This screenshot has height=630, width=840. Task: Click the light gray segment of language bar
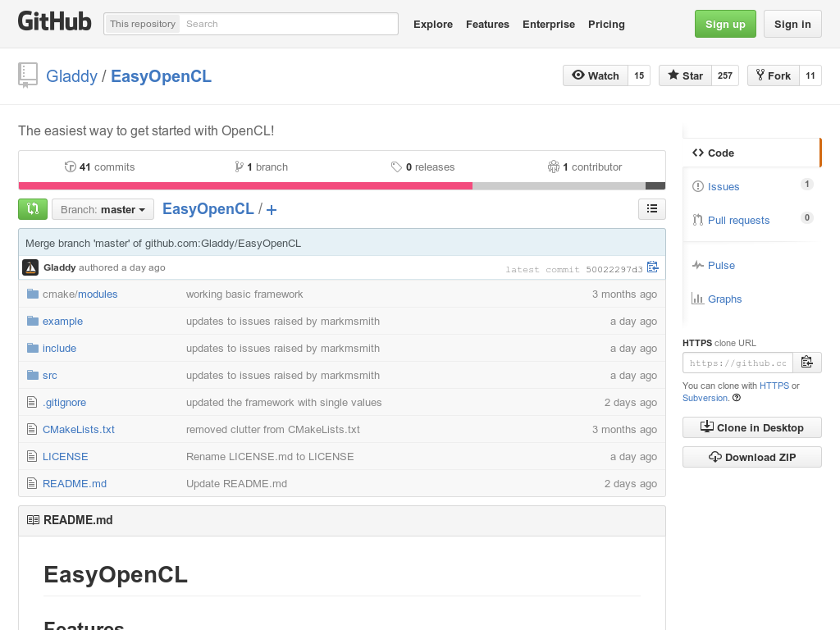coord(559,186)
